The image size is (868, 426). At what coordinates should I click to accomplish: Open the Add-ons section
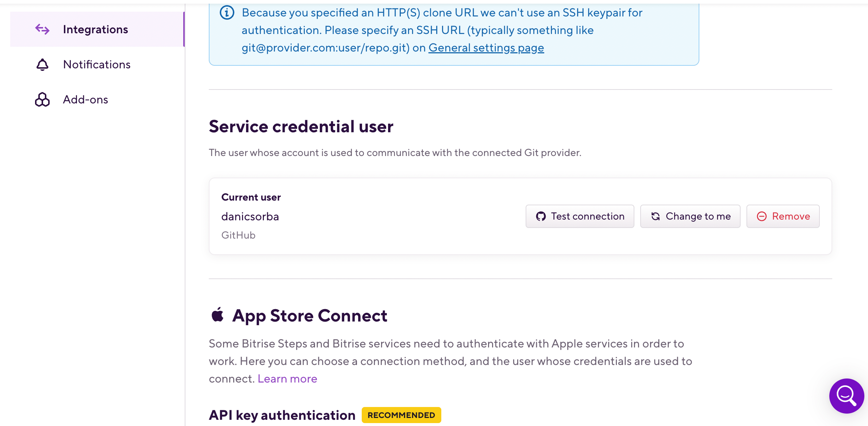pos(85,99)
